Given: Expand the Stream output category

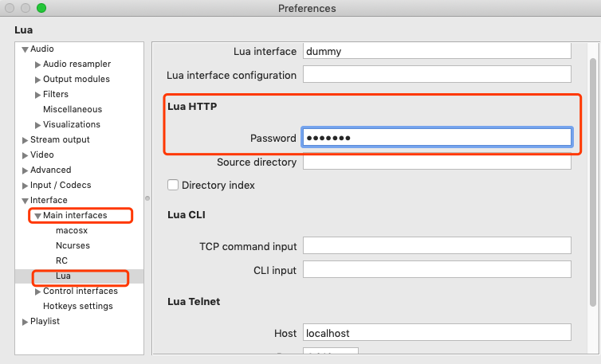Looking at the screenshot, I should tap(24, 140).
